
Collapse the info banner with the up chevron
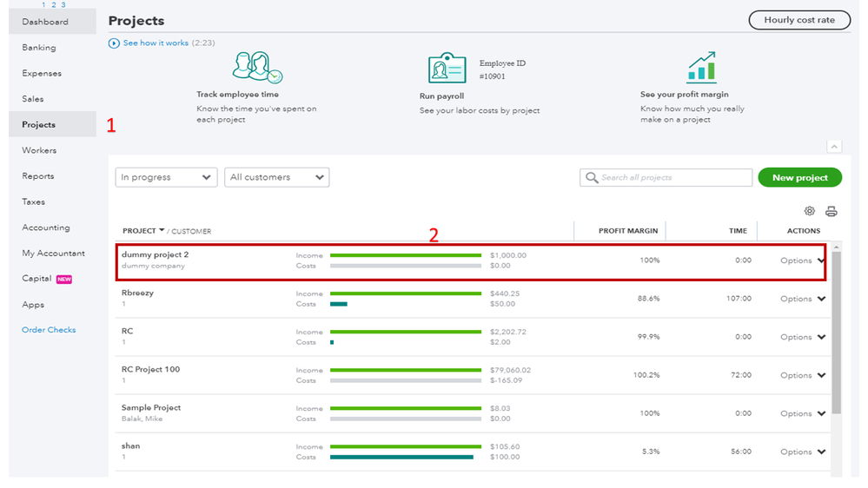pos(833,147)
